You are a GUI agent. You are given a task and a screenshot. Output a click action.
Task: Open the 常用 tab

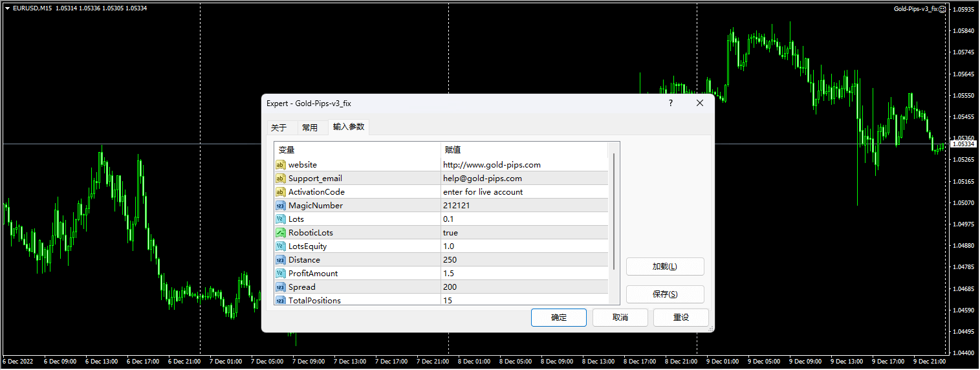[310, 127]
